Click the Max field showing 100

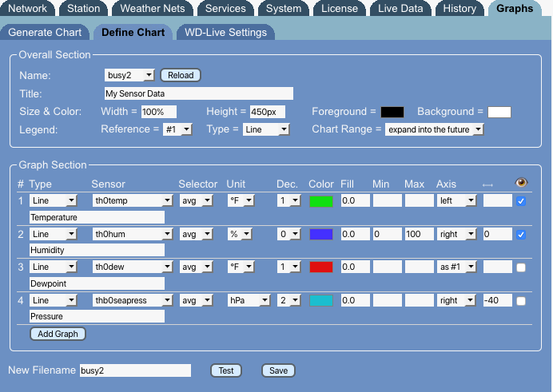click(x=420, y=234)
